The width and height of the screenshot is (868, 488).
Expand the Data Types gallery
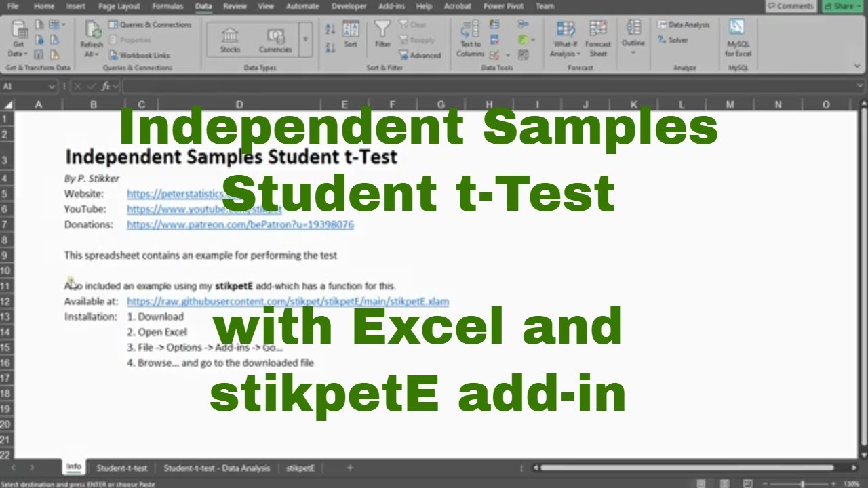tap(305, 39)
